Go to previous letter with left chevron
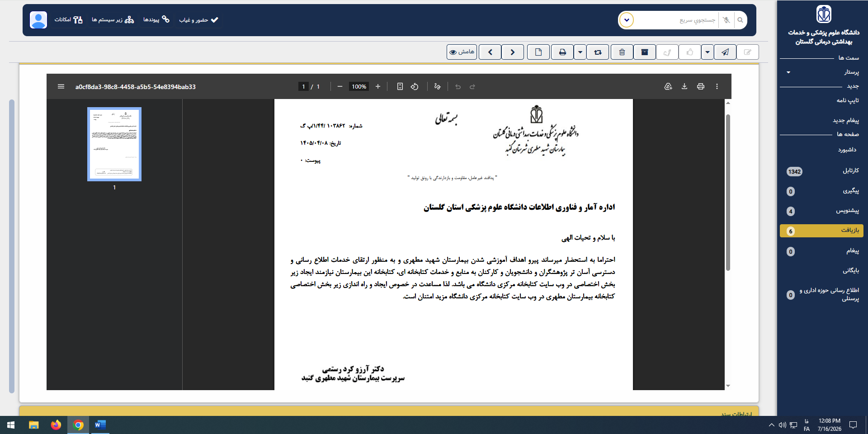The height and width of the screenshot is (434, 868). (x=490, y=52)
